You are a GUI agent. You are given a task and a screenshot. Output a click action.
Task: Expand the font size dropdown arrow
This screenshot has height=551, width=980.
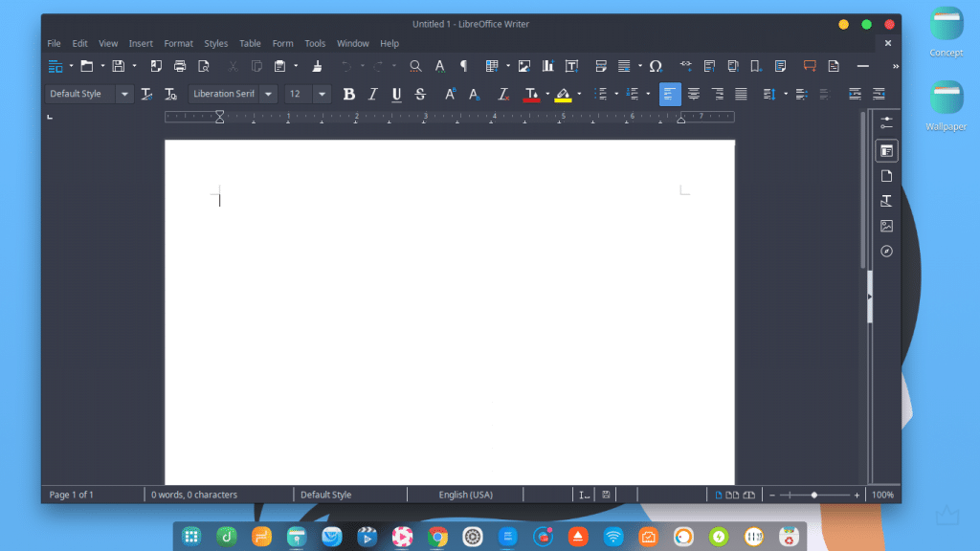(x=322, y=95)
